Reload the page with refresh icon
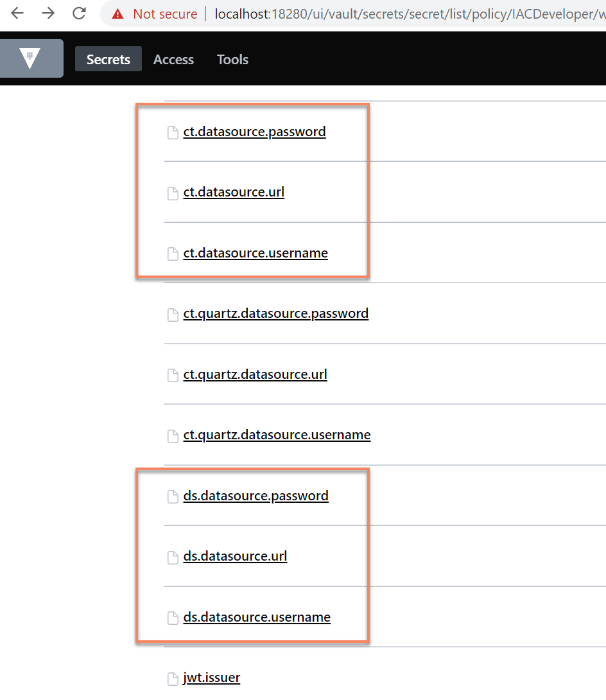606x700 pixels. point(80,13)
